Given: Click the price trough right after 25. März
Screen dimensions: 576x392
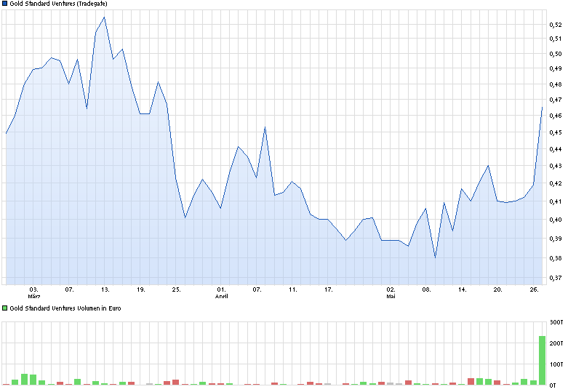Looking at the screenshot, I should 185,217.
